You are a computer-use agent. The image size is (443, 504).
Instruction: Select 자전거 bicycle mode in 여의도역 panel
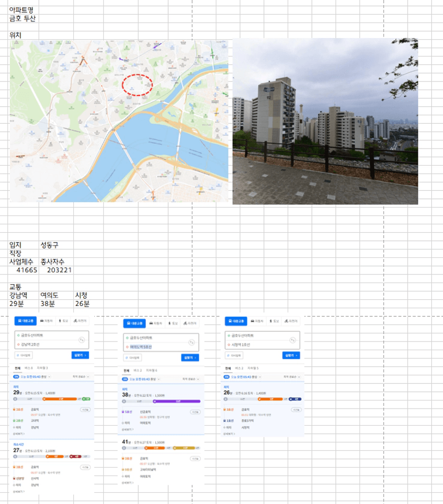[190, 323]
